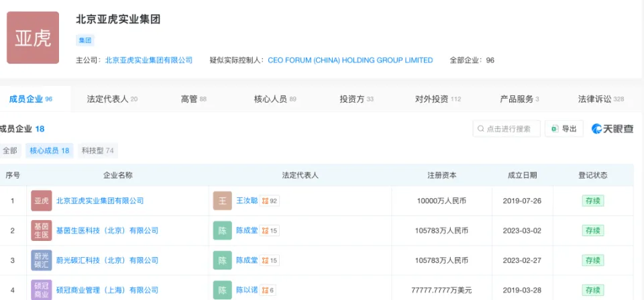Open CEO FORUM (CHINA) HOLDING GROUP LIMITED link
The image size is (644, 300).
coord(350,60)
